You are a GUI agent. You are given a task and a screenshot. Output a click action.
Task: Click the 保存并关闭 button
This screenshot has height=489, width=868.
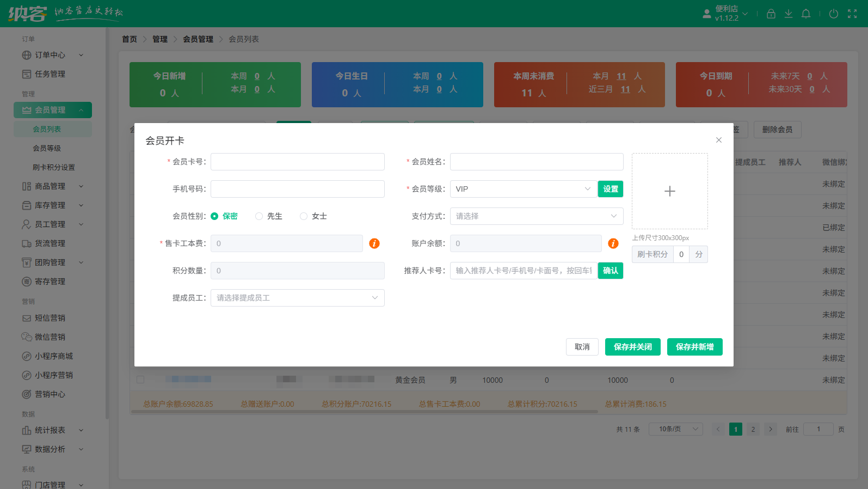[x=632, y=347]
